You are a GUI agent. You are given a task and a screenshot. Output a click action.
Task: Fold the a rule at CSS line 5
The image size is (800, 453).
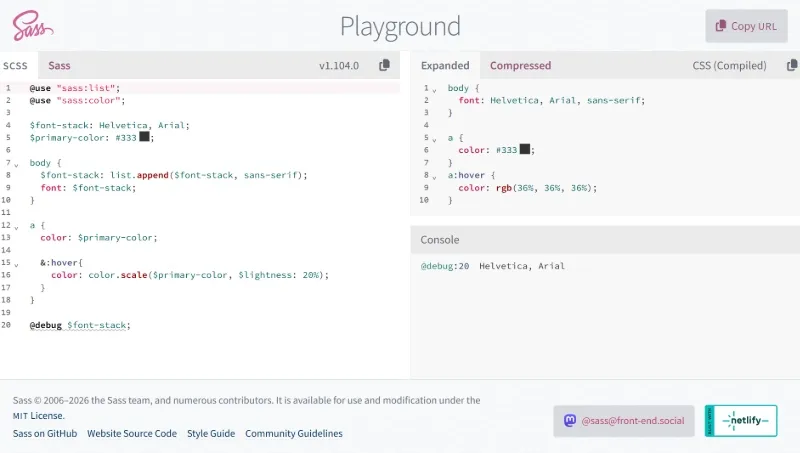[x=434, y=140]
